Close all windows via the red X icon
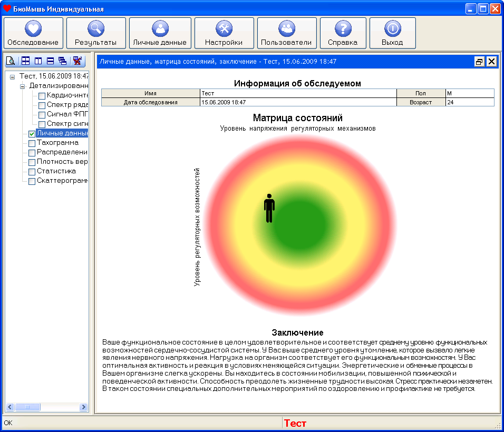 [x=77, y=61]
